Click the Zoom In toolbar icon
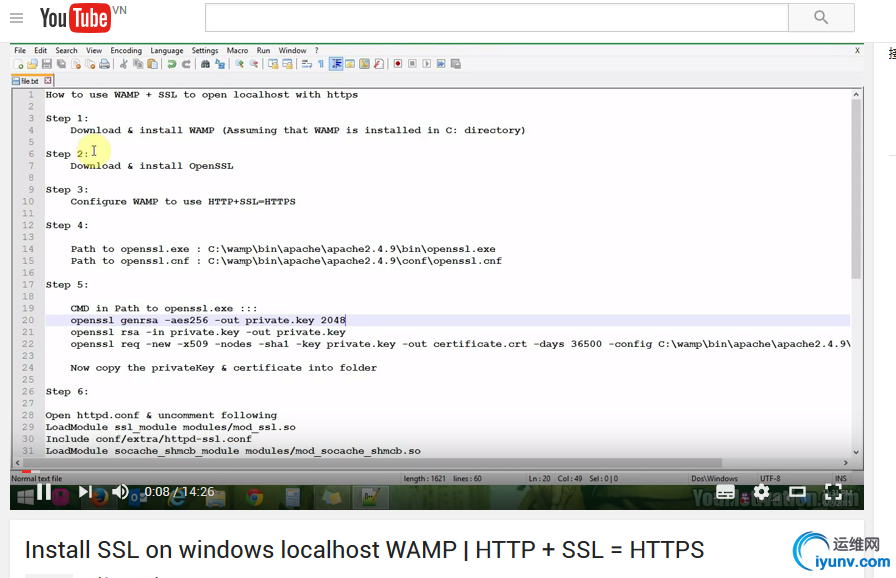 tap(239, 64)
